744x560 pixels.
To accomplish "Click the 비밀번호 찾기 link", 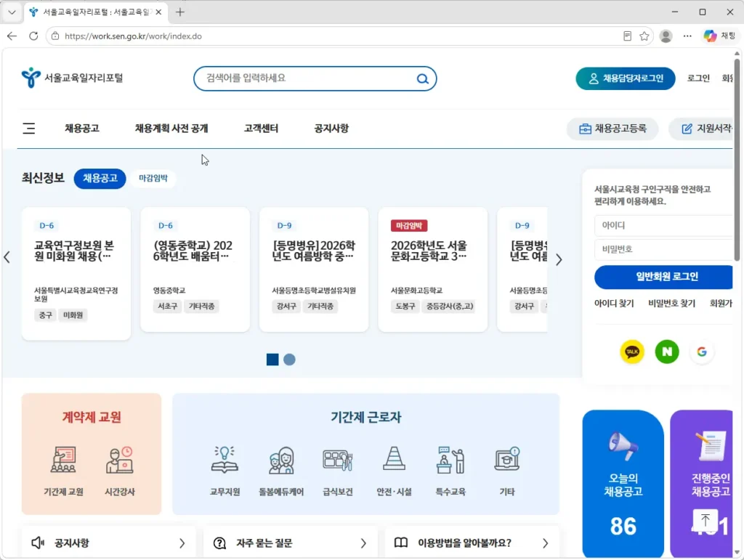I will 671,304.
